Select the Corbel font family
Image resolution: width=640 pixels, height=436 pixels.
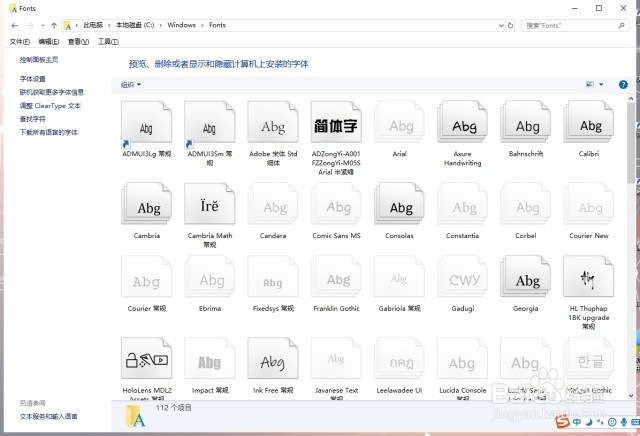click(x=526, y=204)
